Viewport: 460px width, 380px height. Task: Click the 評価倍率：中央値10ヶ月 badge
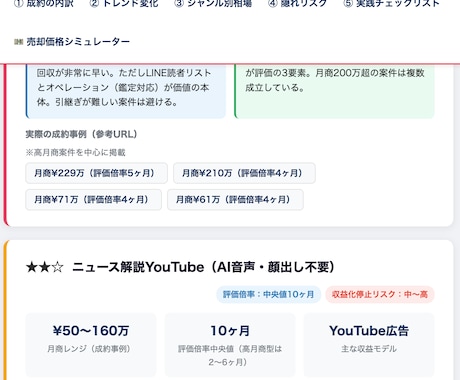point(269,294)
